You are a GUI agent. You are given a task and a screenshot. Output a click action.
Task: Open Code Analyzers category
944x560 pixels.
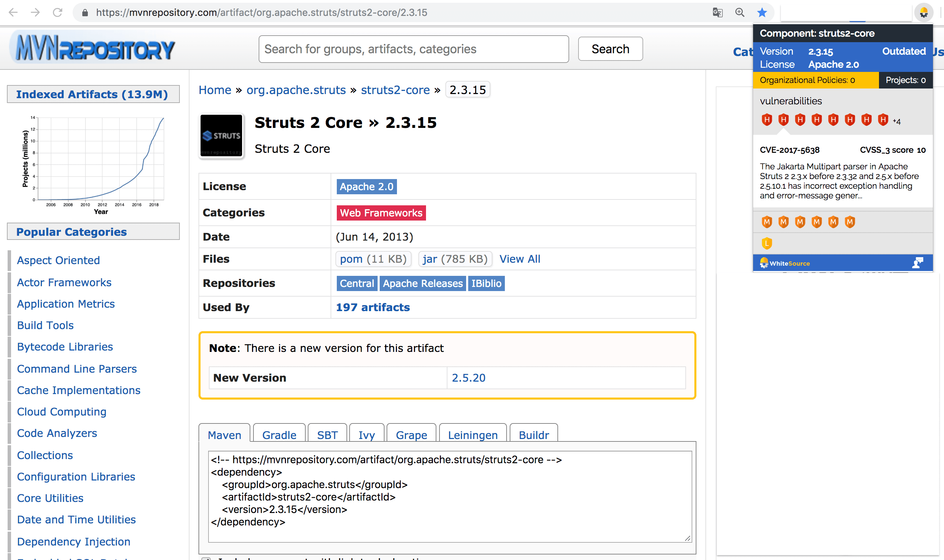[x=57, y=433]
